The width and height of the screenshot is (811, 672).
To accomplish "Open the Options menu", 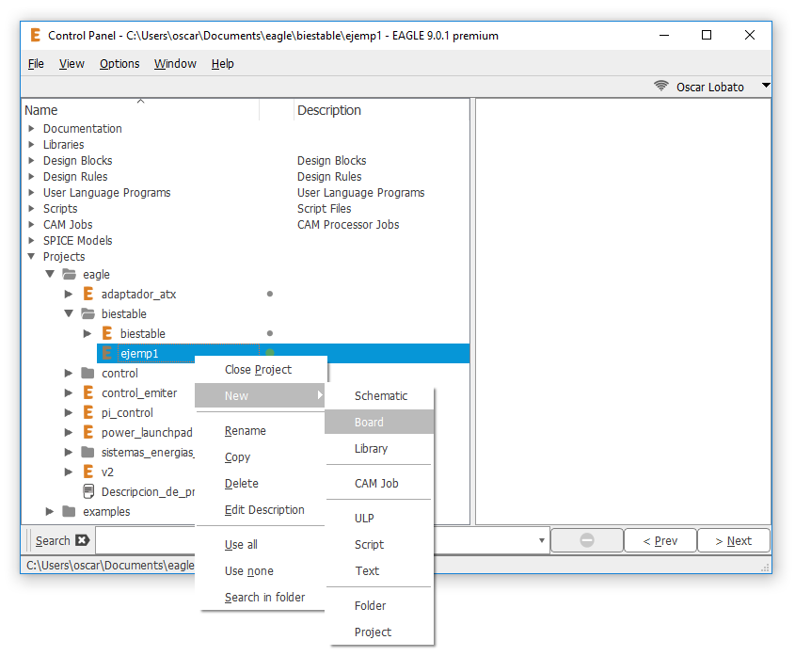I will [119, 64].
